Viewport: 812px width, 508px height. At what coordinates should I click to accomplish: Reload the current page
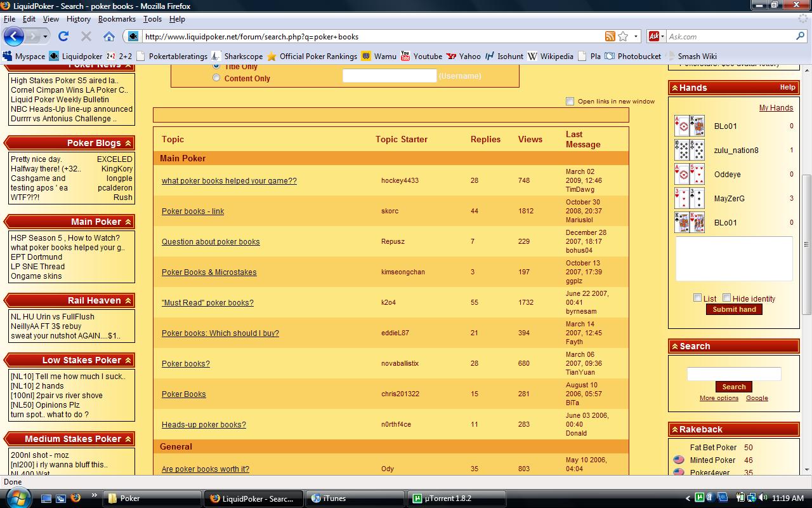tap(63, 36)
